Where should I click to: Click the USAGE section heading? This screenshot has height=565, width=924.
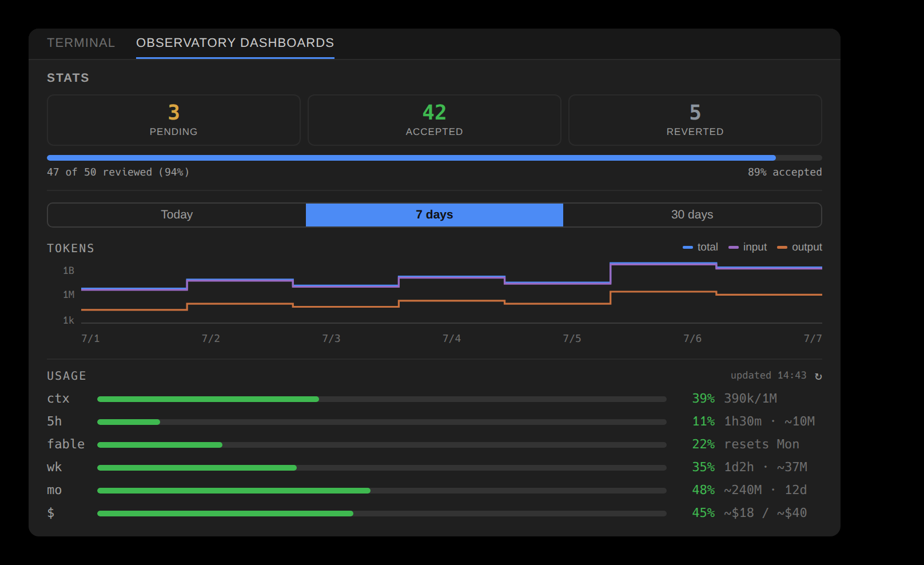click(x=66, y=376)
